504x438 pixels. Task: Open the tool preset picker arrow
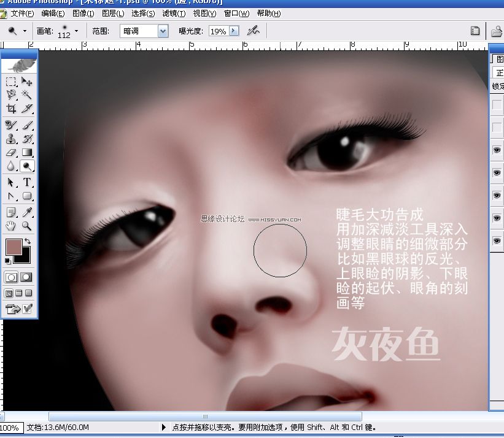[x=25, y=31]
